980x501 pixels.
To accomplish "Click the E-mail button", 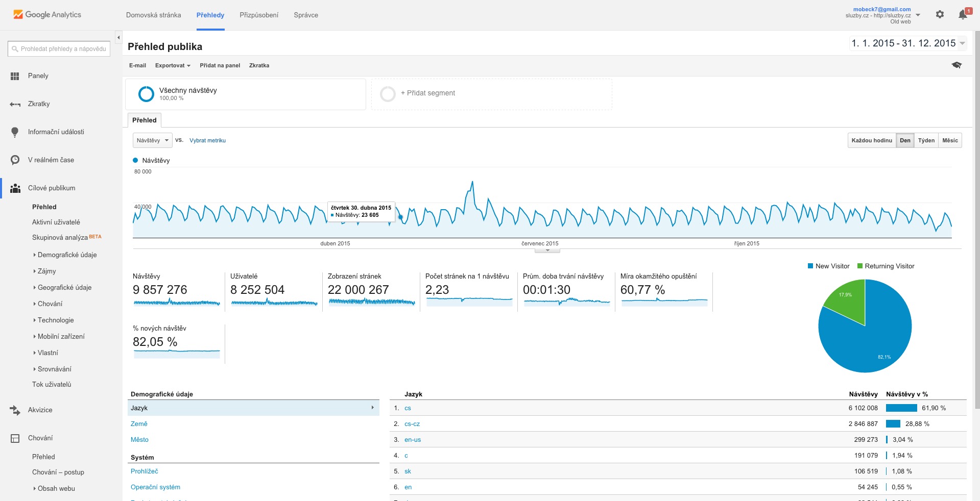I will [137, 65].
